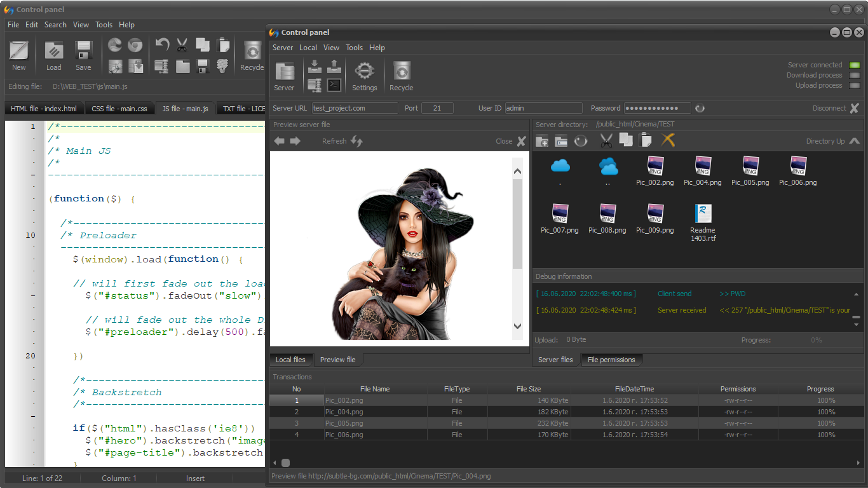The image size is (868, 488).
Task: Click the yellow X delete icon
Action: pyautogui.click(x=668, y=140)
